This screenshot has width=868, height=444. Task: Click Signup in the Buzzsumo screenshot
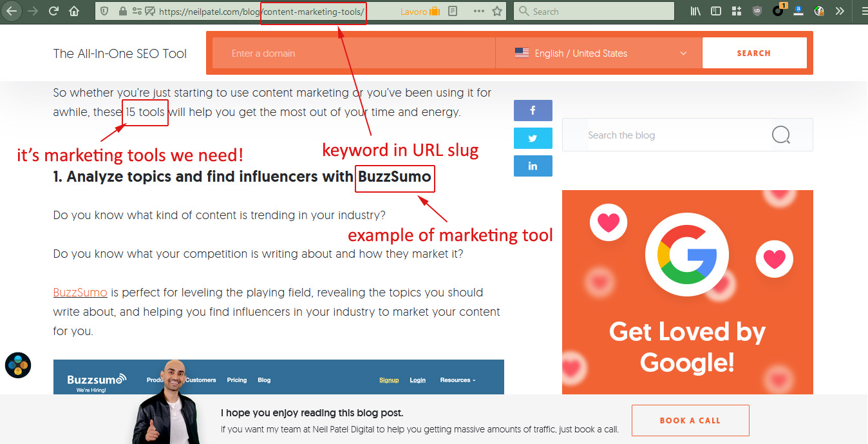click(389, 380)
